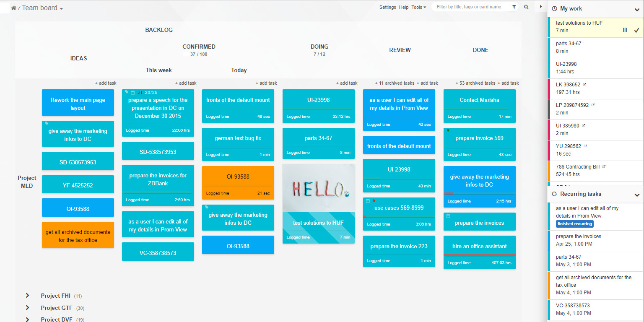Expand Project FHI row

(x=27, y=296)
